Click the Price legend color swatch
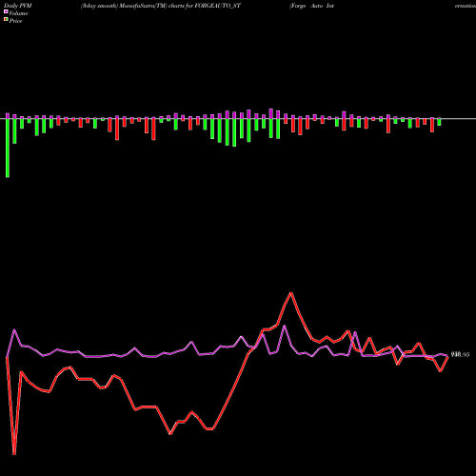Image resolution: width=476 pixels, height=476 pixels. coord(6,20)
